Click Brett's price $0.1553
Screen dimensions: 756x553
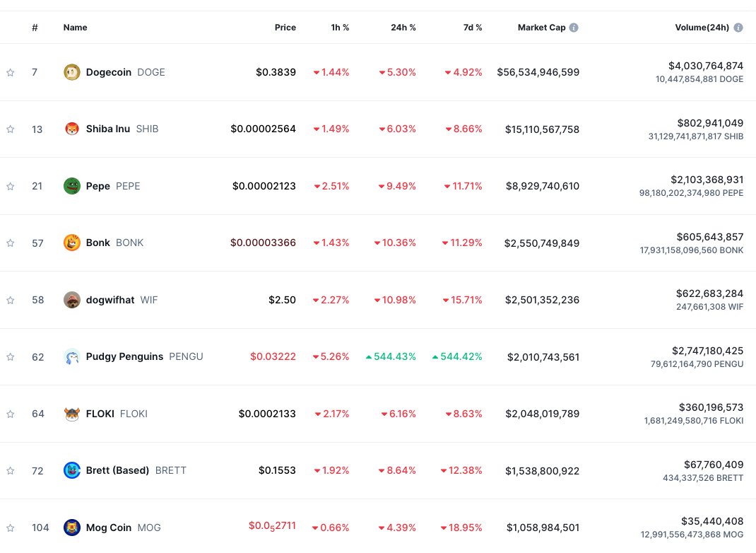tap(277, 470)
